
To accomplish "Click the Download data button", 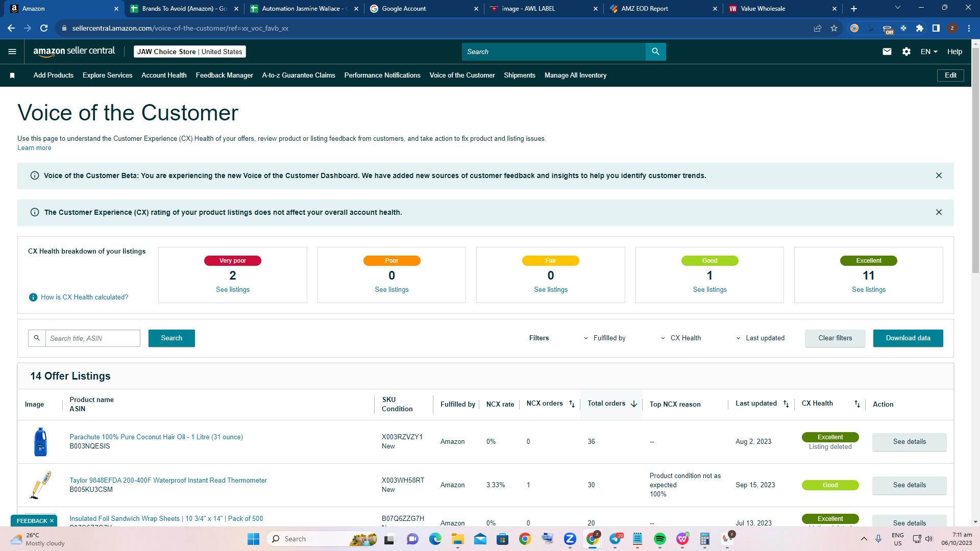I will click(908, 338).
